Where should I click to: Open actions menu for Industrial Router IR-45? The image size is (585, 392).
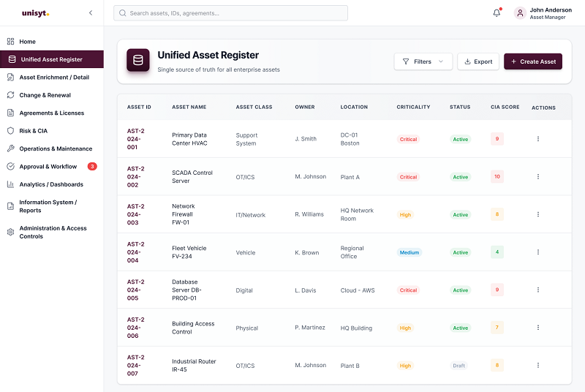tap(538, 365)
